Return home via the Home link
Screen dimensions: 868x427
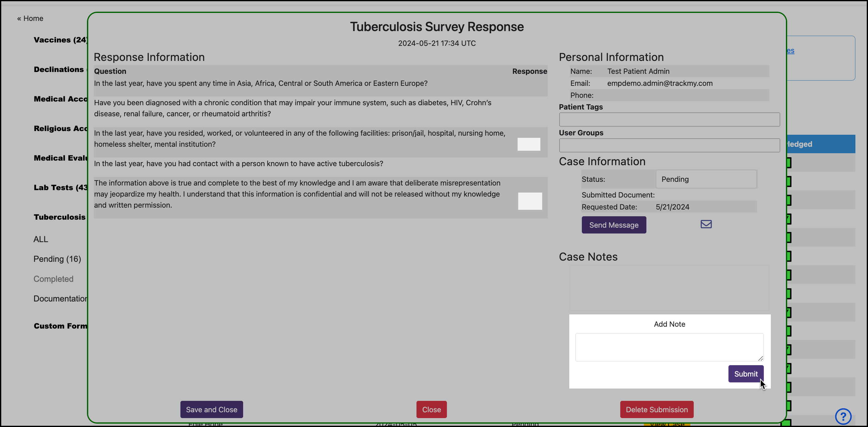pyautogui.click(x=30, y=18)
